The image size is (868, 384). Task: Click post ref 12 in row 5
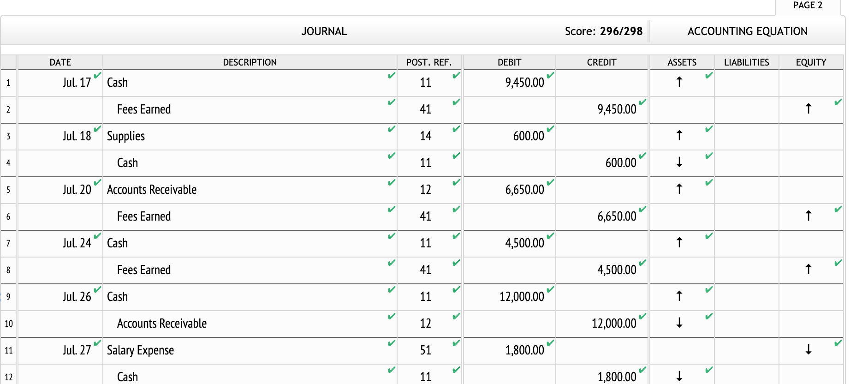click(425, 190)
